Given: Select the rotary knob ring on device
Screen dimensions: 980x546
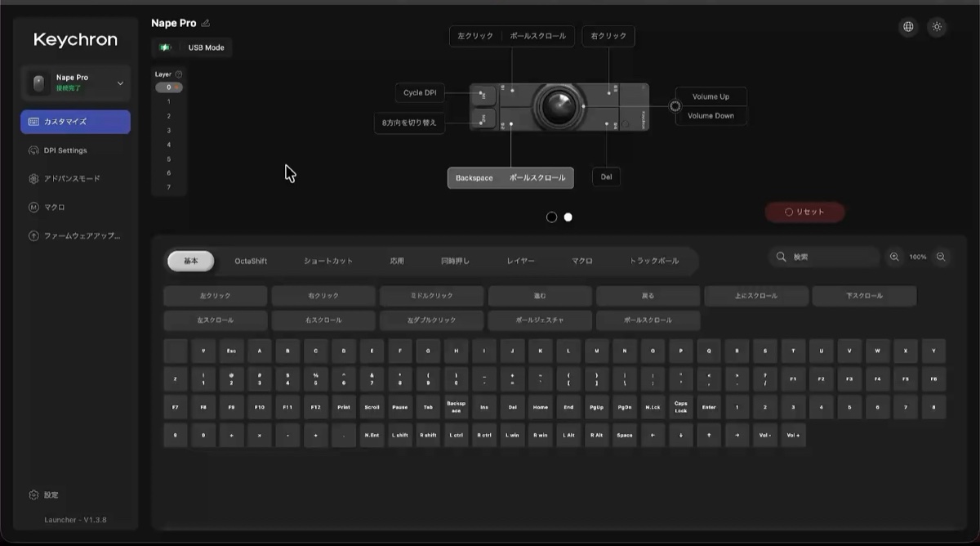Looking at the screenshot, I should tap(675, 106).
